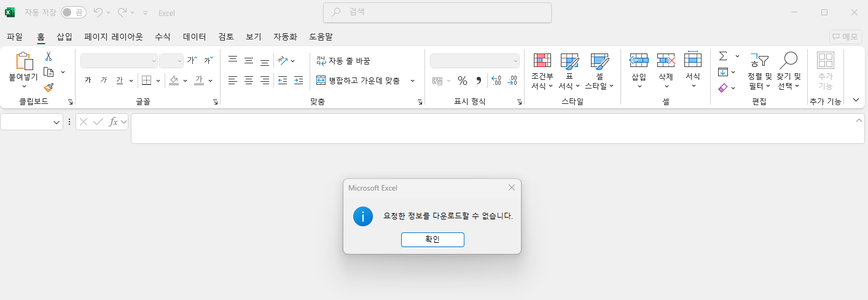
Task: Click the copy icon
Action: tap(49, 72)
